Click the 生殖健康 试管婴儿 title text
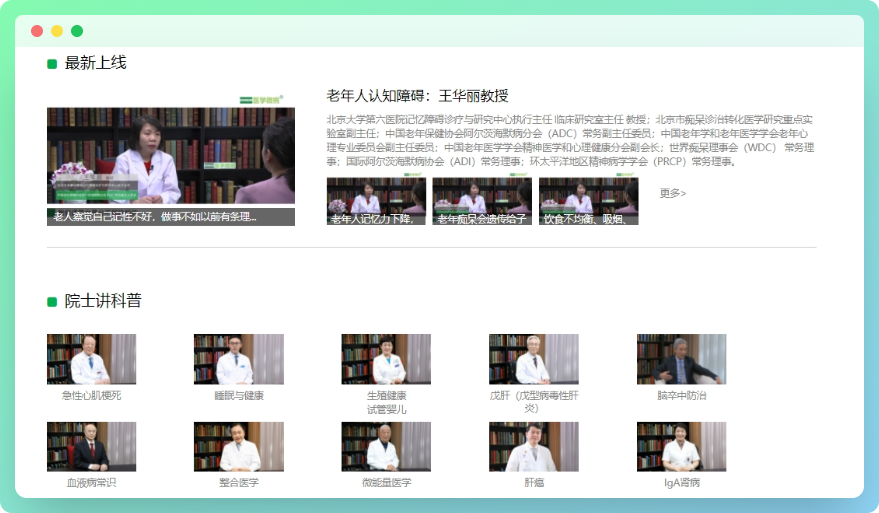The height and width of the screenshot is (513, 879). (x=386, y=403)
